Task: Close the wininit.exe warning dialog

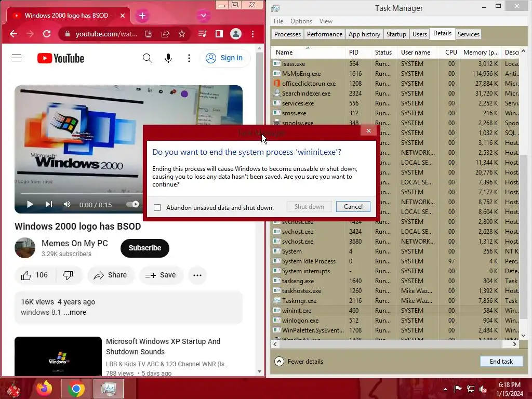Action: tap(369, 130)
